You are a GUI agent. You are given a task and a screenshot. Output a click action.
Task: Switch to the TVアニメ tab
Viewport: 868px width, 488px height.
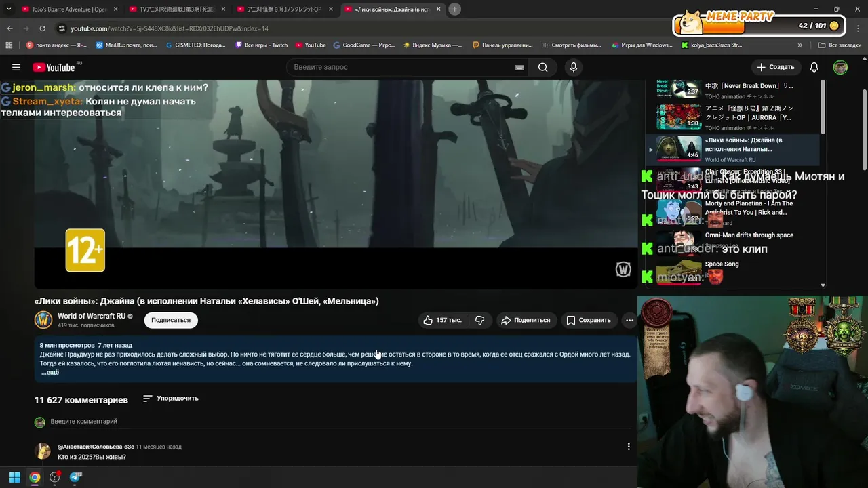(176, 9)
